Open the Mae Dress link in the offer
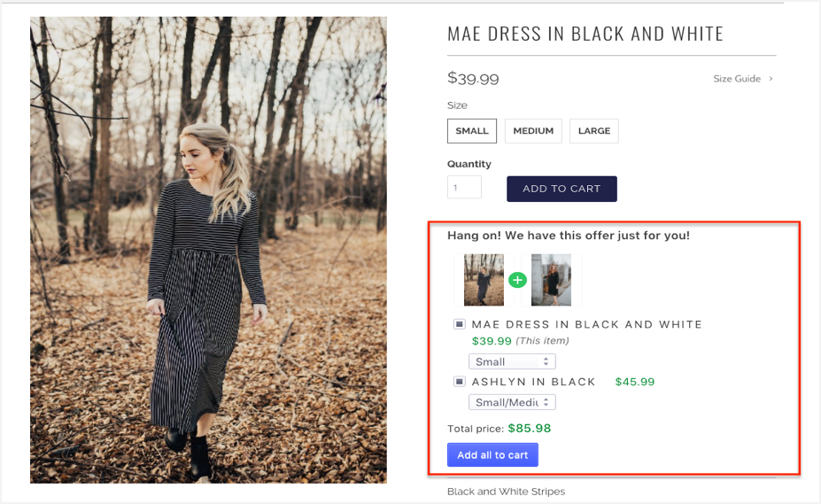 pyautogui.click(x=586, y=325)
